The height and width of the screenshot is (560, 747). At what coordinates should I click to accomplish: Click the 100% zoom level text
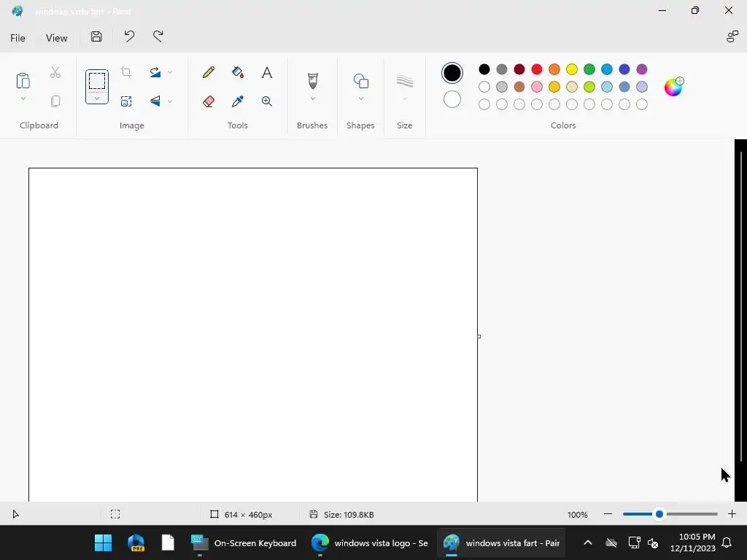tap(578, 515)
